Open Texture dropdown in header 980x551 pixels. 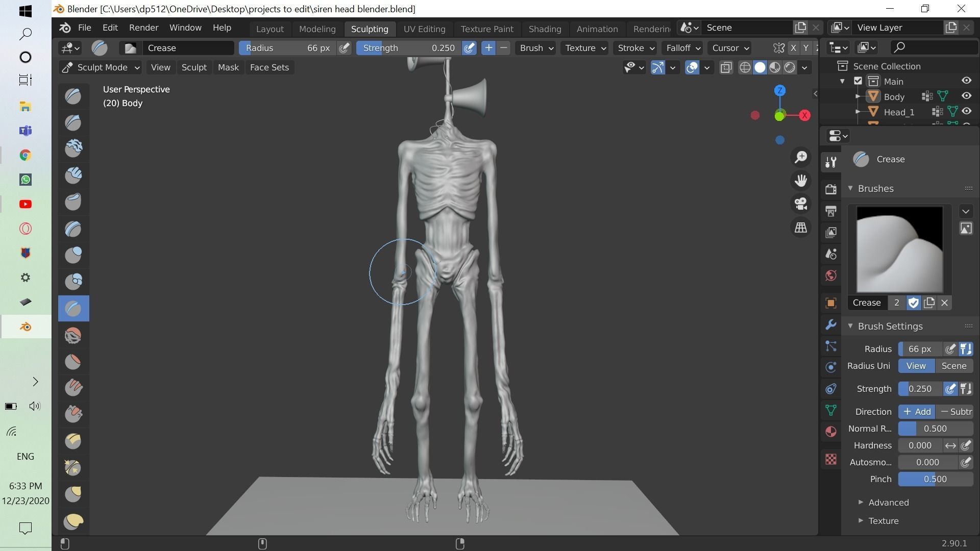click(x=585, y=48)
